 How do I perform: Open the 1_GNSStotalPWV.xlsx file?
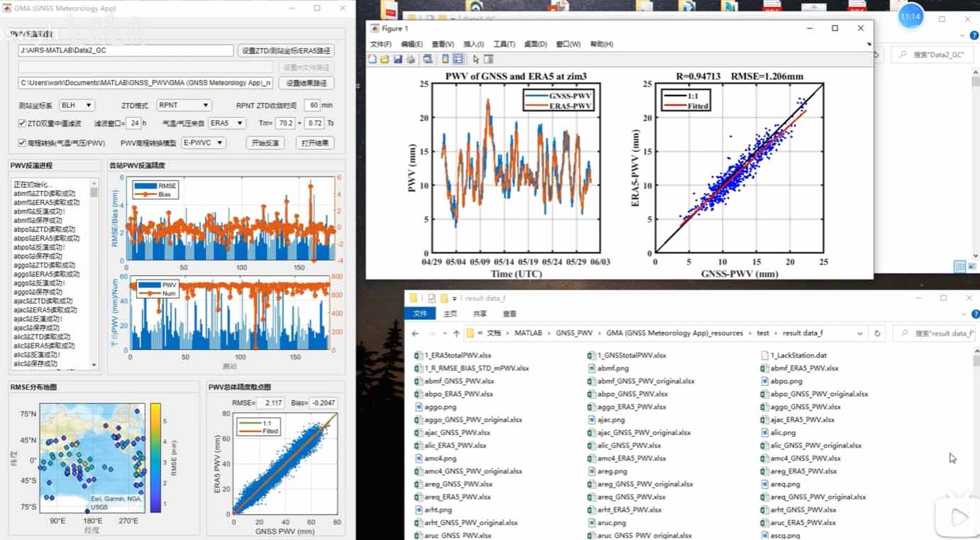coord(631,356)
